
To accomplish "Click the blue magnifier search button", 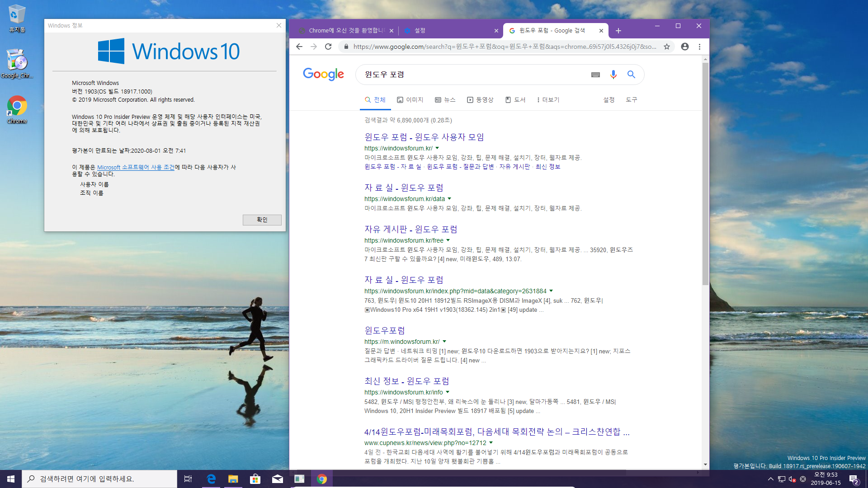I will [631, 75].
